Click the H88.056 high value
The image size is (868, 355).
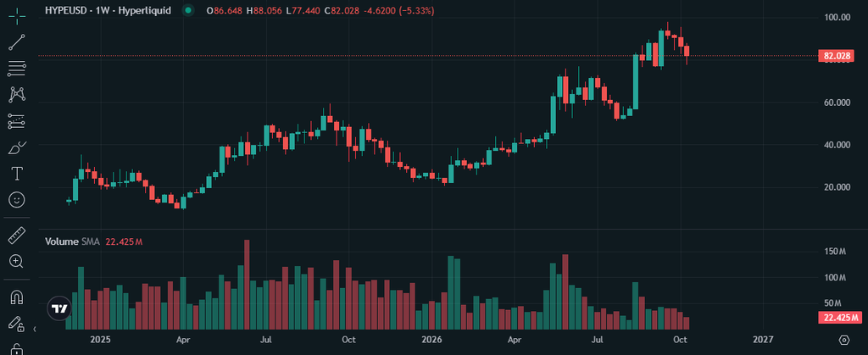point(264,10)
